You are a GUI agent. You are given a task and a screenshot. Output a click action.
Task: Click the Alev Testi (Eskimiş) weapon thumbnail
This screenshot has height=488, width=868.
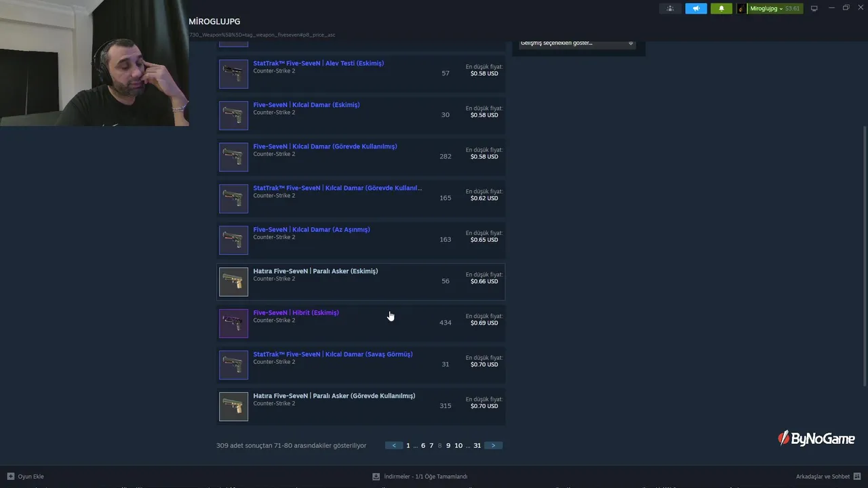[x=233, y=74]
